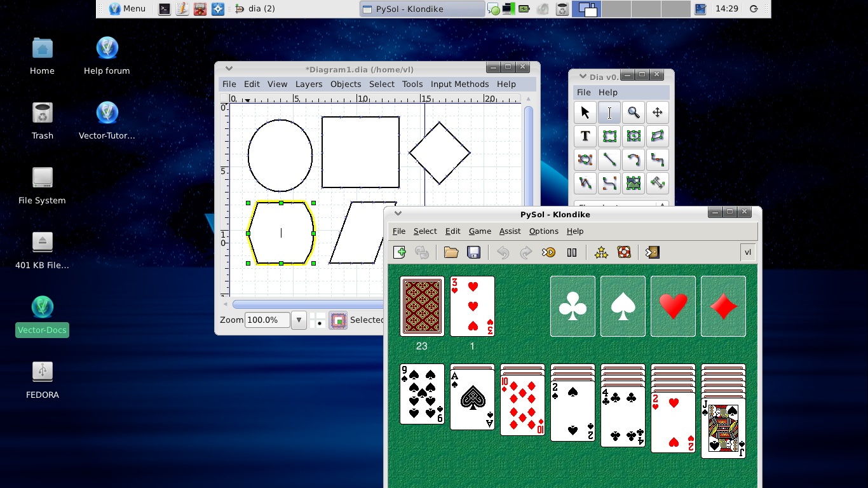Open Input Methods menu in Diagram1
868x488 pixels.
(x=460, y=84)
